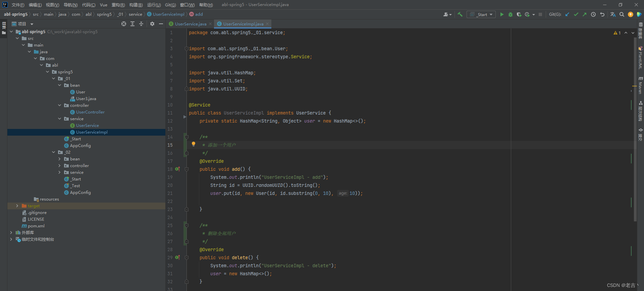The width and height of the screenshot is (644, 291).
Task: Open the translate plugin icon
Action: pos(613,14)
